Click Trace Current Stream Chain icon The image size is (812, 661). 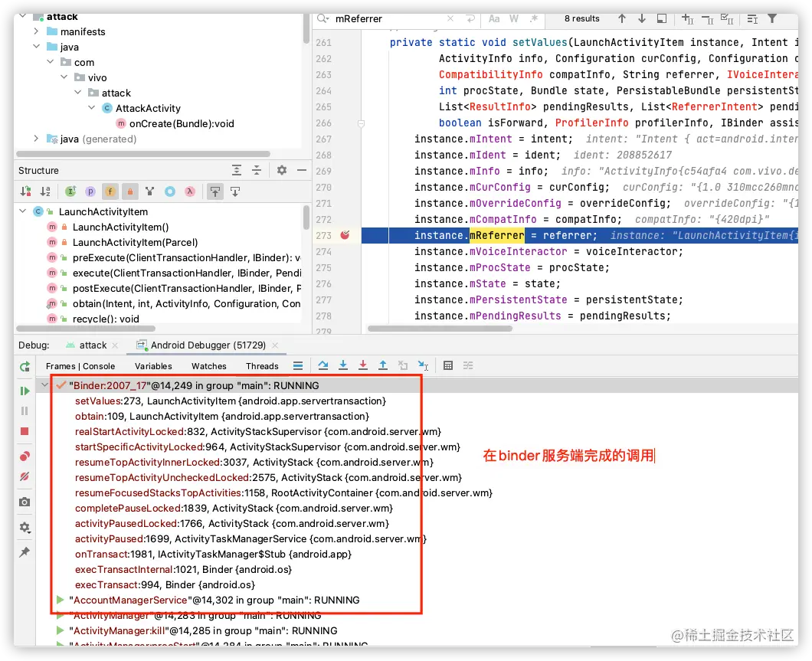click(468, 365)
